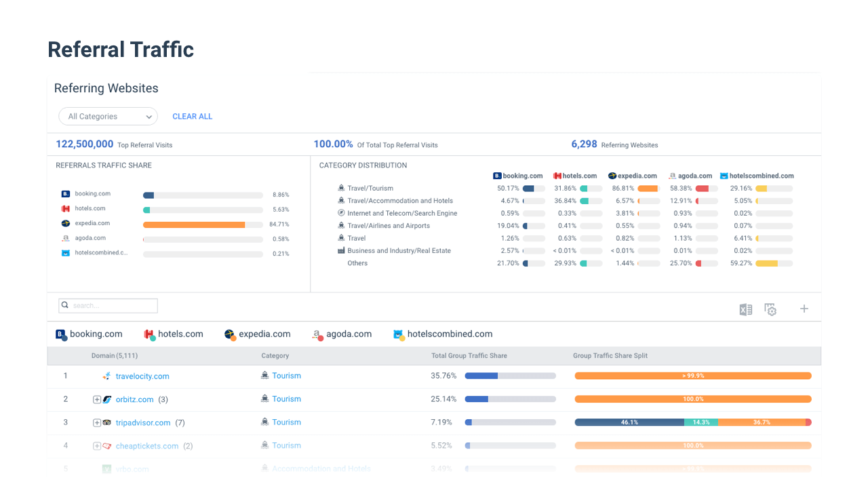
Task: Click expedia.com orange 84.71% share bar
Action: (194, 225)
